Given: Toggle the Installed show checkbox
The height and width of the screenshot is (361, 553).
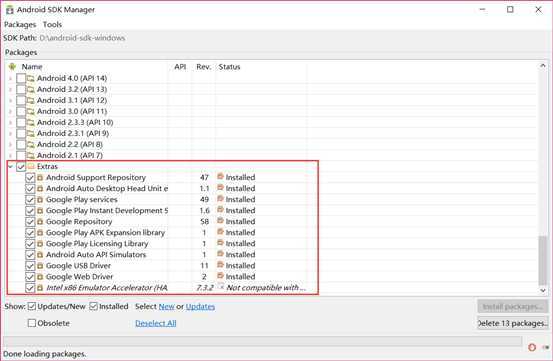Looking at the screenshot, I should [93, 306].
